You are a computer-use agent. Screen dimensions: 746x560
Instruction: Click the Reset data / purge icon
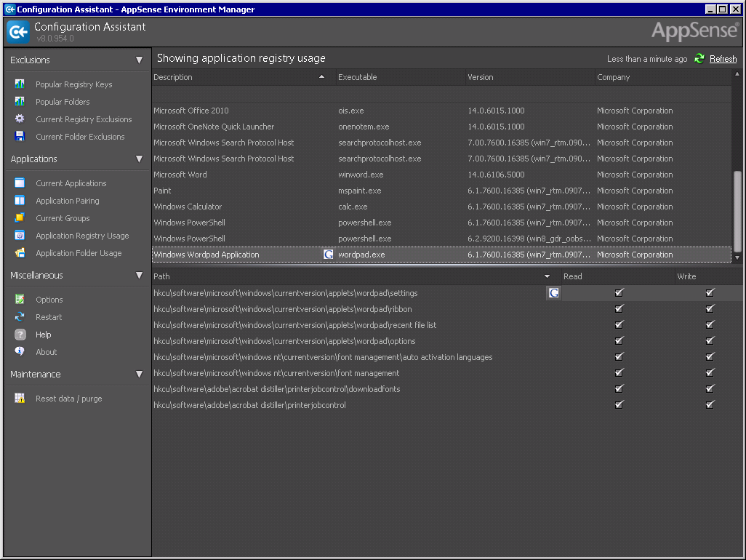(x=20, y=399)
